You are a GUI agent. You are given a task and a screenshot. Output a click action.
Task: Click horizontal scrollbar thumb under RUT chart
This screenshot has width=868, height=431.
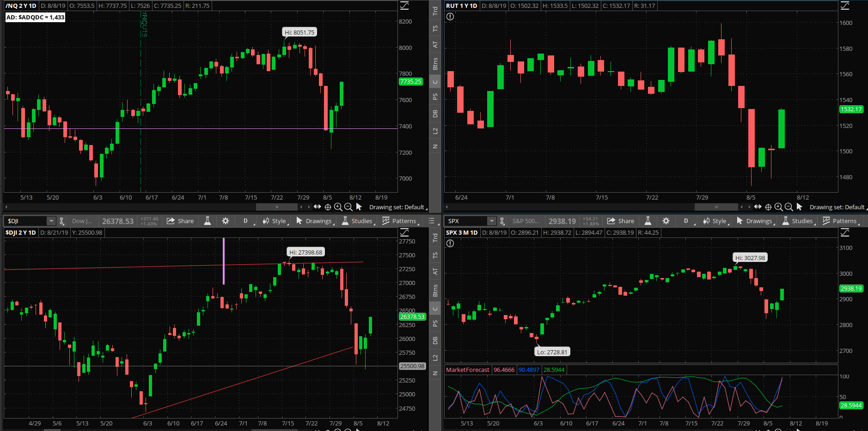pos(717,207)
